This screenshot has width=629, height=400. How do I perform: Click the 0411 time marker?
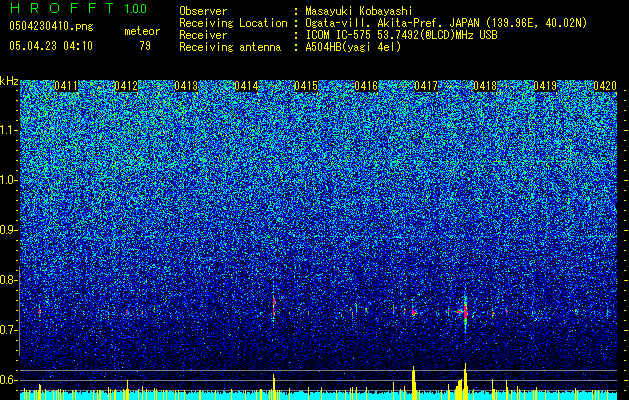[x=66, y=86]
